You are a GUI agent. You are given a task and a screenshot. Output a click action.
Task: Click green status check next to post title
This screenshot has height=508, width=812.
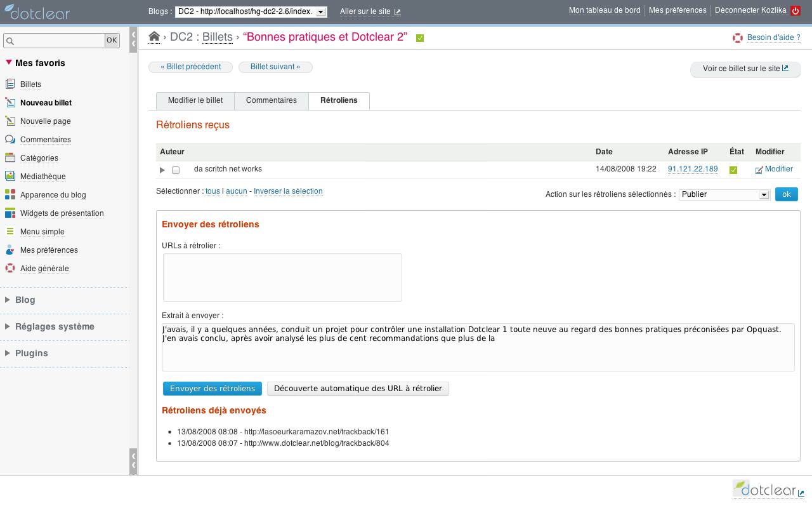[x=420, y=38]
